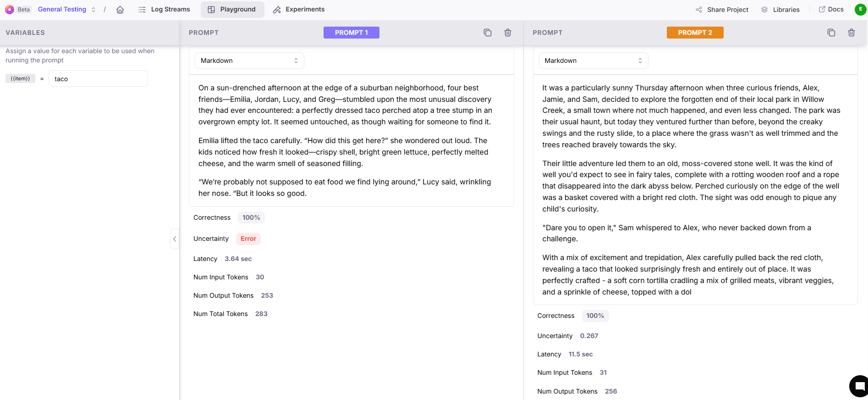
Task: Click the Prompt 1 Num Output Tokens 253
Action: pos(267,295)
